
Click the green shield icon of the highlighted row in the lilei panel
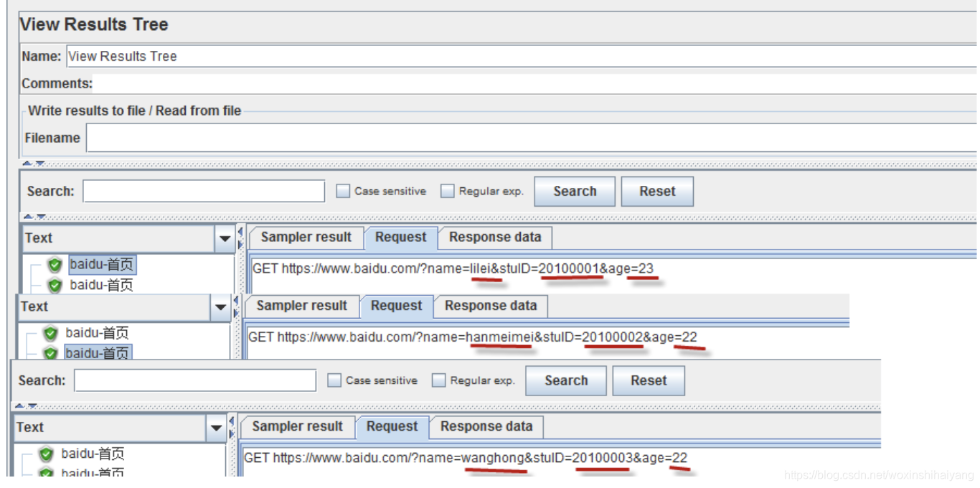pos(55,266)
